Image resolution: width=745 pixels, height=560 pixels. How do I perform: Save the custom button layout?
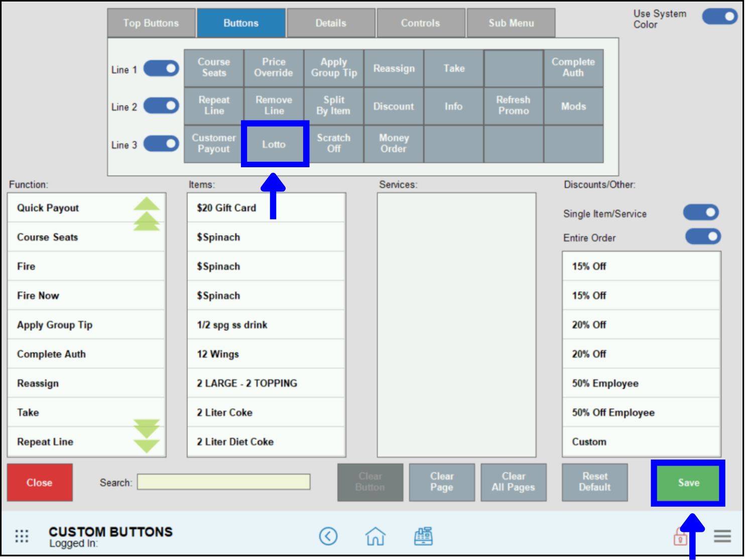pos(687,483)
